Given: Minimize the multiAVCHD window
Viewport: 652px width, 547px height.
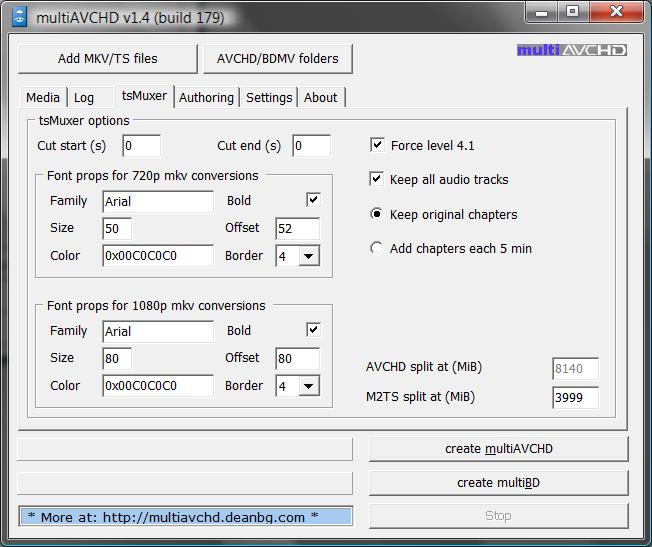Looking at the screenshot, I should 541,12.
